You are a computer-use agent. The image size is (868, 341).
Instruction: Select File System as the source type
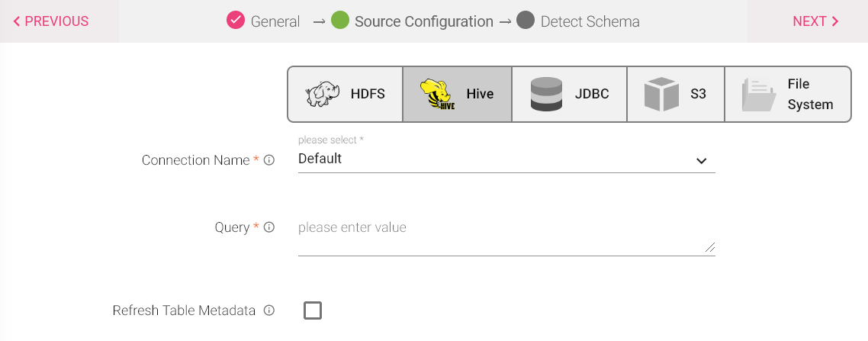click(x=788, y=94)
